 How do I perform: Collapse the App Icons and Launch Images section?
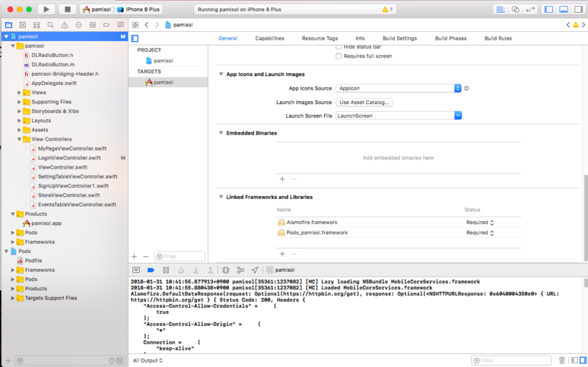click(x=221, y=74)
